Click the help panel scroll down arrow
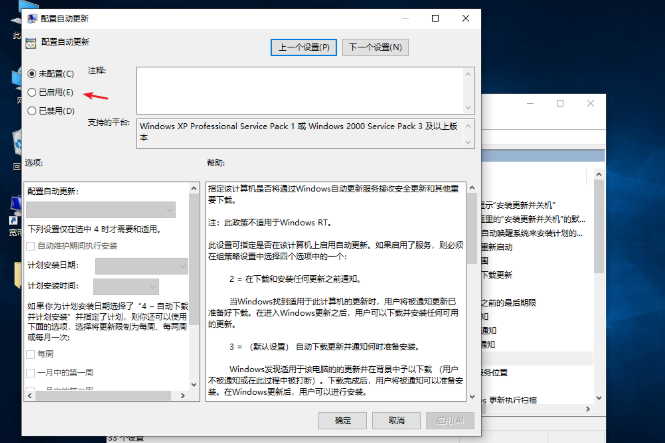 [472, 397]
